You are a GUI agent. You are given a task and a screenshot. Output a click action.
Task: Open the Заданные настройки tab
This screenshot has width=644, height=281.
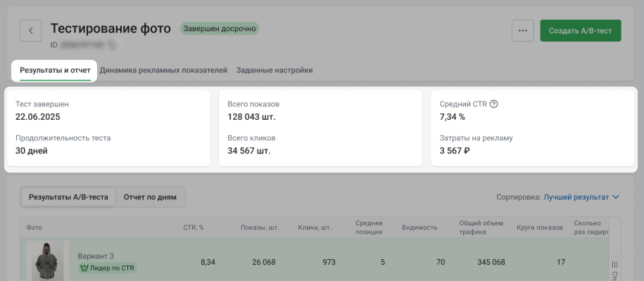(274, 70)
